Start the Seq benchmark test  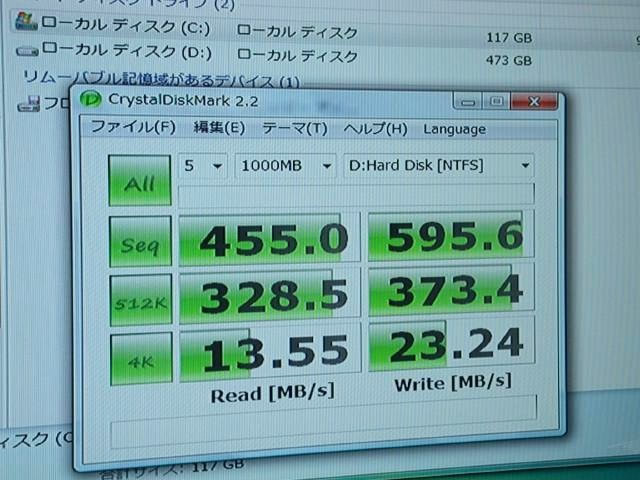[x=140, y=241]
